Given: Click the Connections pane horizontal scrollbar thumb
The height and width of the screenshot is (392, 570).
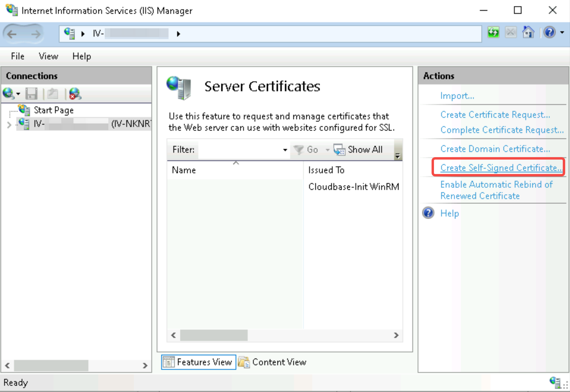Looking at the screenshot, I should (x=51, y=366).
